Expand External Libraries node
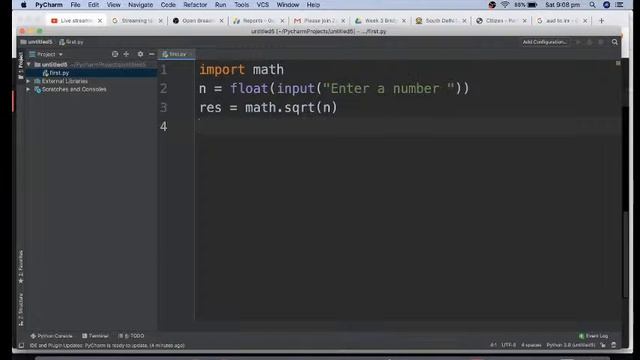 click(29, 81)
